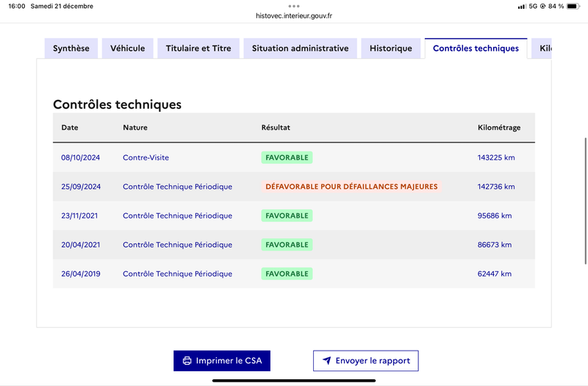Click the Résultat column header
The height and width of the screenshot is (386, 588).
[276, 127]
